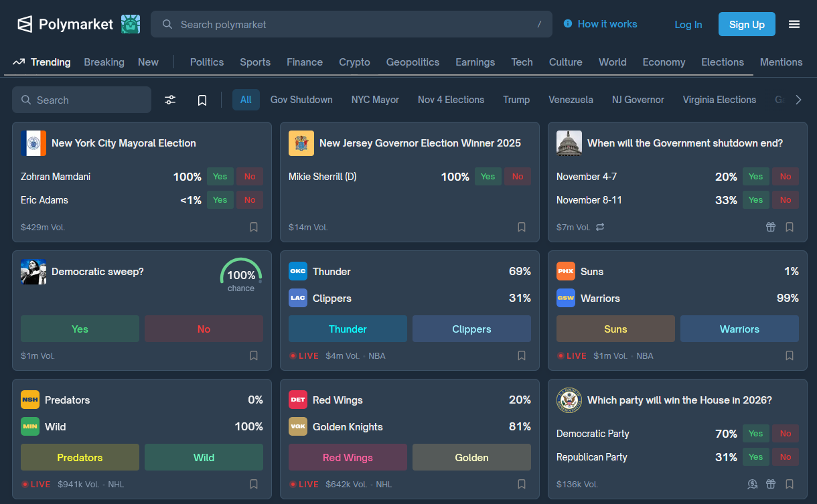Click the LAC Clippers team icon
817x504 pixels.
[x=298, y=298]
